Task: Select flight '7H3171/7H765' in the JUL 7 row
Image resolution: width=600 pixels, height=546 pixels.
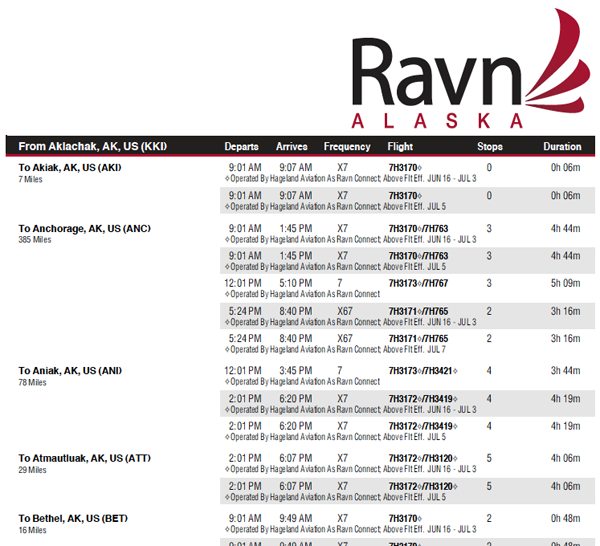Action: [418, 339]
